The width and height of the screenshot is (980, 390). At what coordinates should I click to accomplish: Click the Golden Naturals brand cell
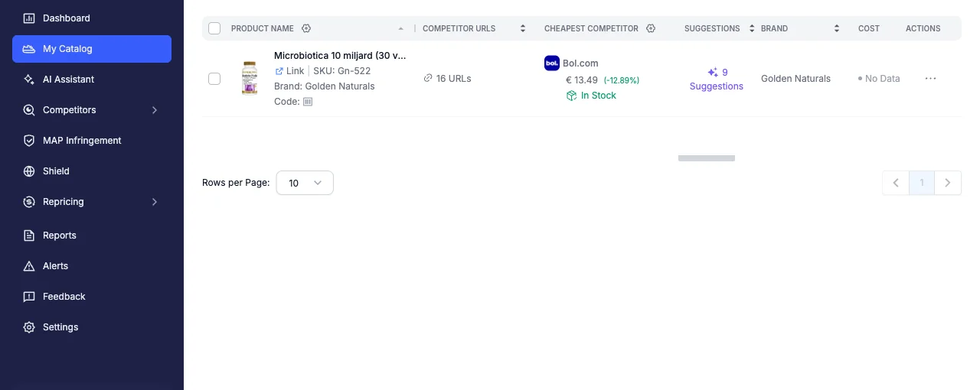[795, 79]
